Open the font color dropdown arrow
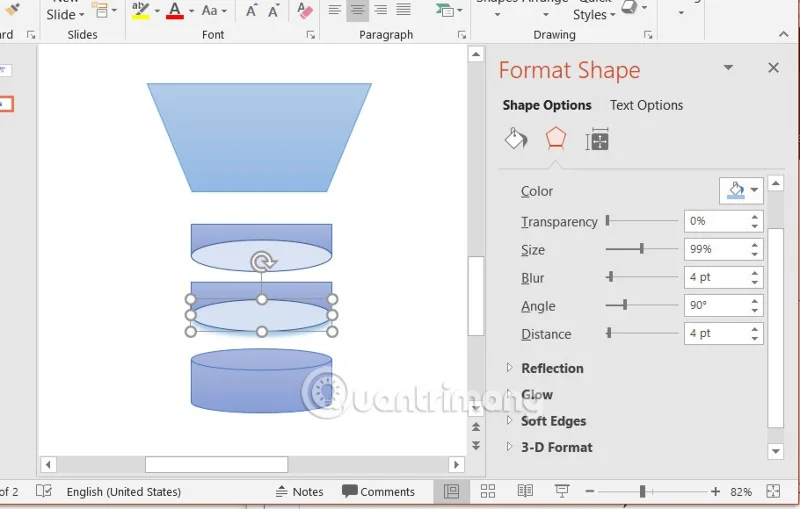Viewport: 800px width, 509px height. click(191, 11)
